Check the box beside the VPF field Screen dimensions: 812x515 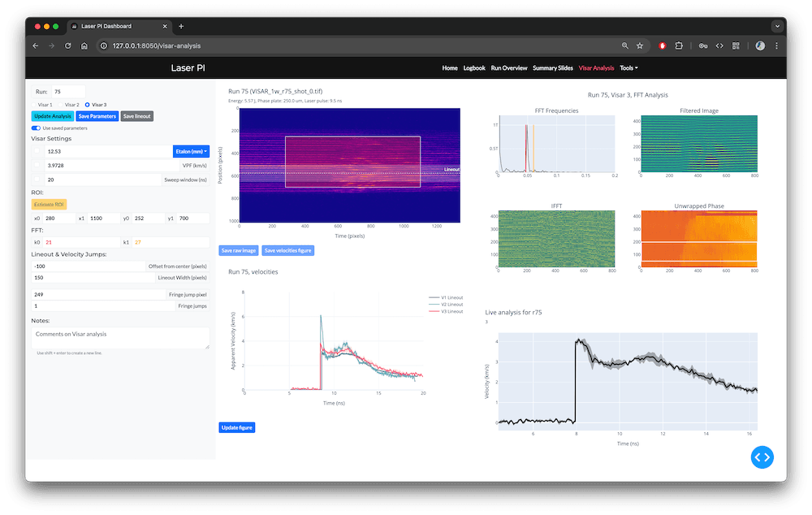(x=36, y=166)
